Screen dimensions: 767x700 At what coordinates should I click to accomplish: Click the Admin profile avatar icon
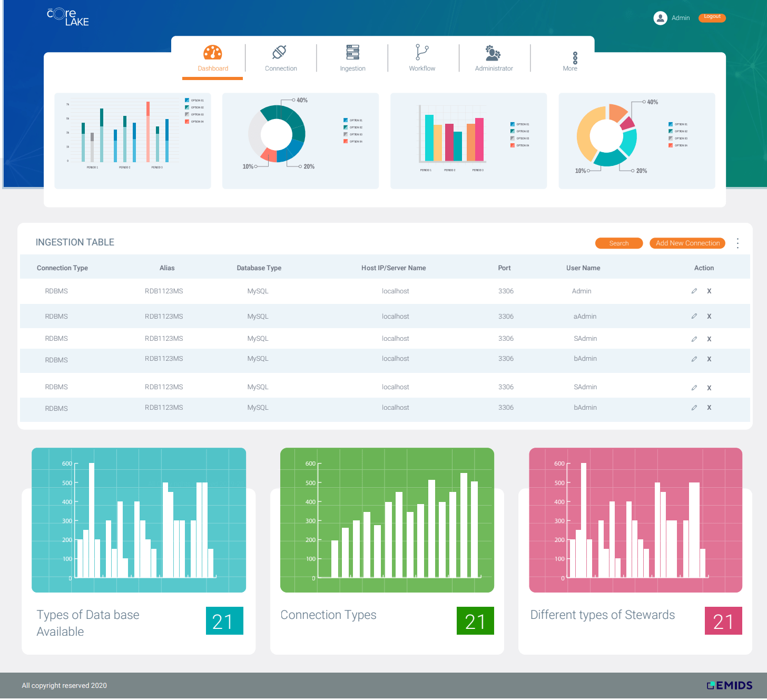click(660, 17)
